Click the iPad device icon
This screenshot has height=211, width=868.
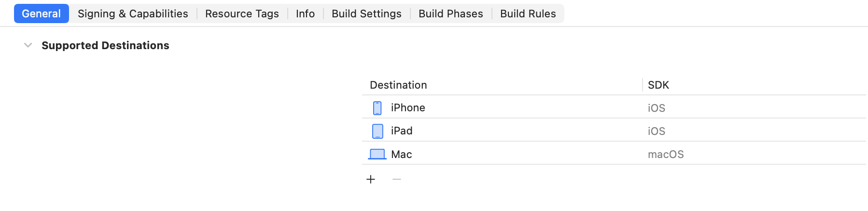click(378, 131)
